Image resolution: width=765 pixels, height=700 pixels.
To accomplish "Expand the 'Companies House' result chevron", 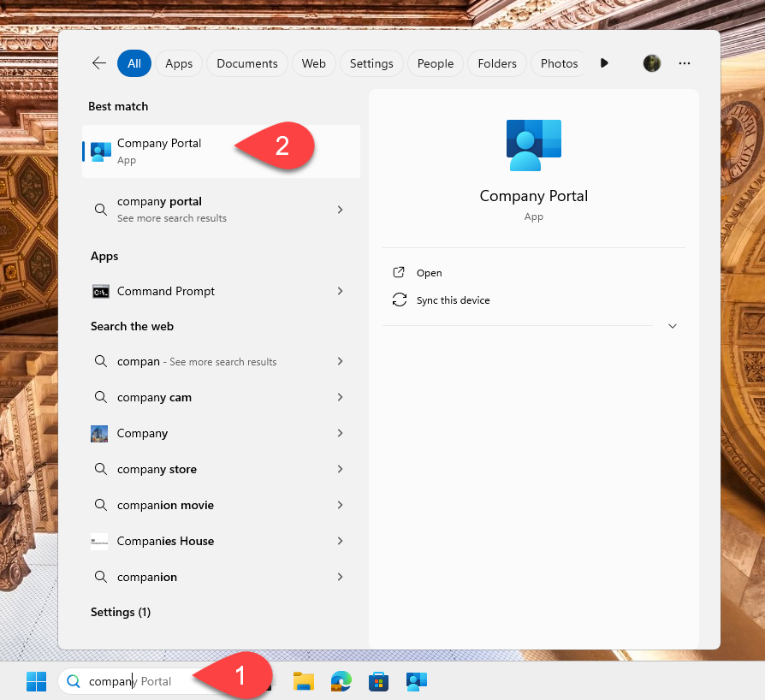I will tap(340, 541).
